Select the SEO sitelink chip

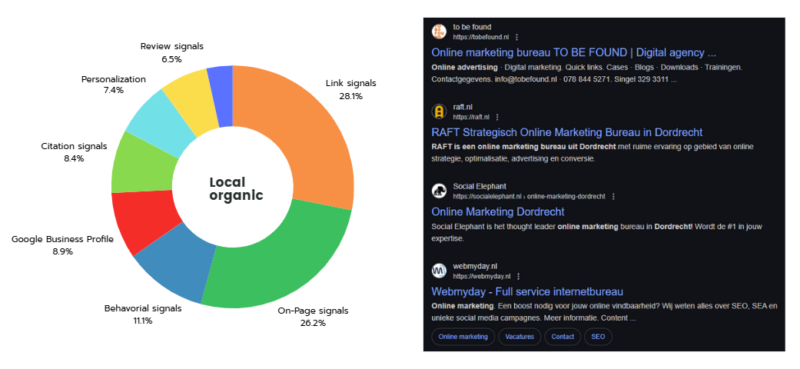pos(598,337)
